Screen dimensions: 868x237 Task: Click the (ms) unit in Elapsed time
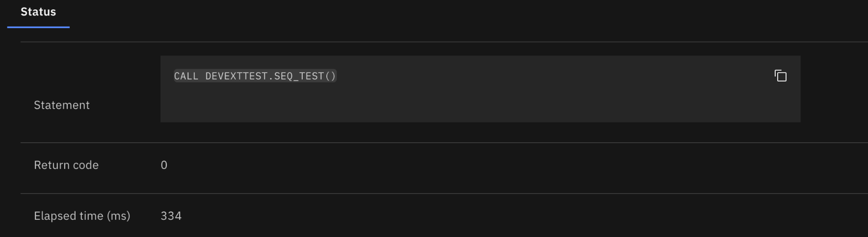pyautogui.click(x=118, y=216)
